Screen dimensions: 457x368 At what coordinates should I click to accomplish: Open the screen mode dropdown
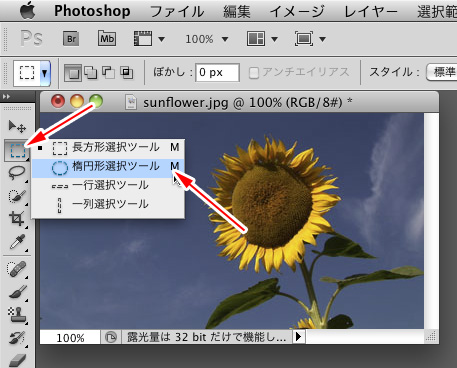click(310, 39)
